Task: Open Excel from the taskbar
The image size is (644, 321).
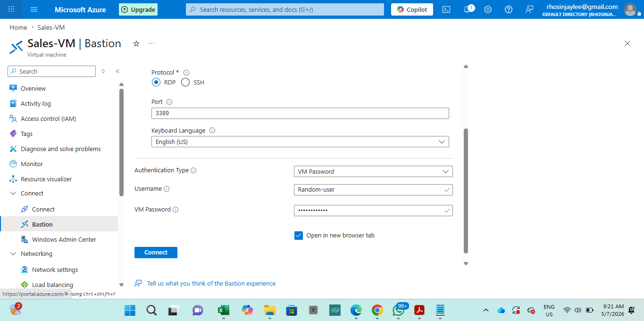Action: click(x=223, y=310)
